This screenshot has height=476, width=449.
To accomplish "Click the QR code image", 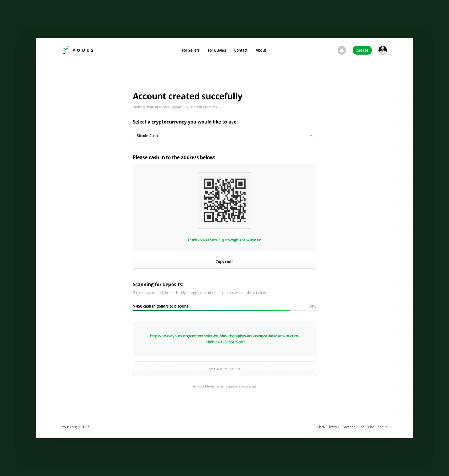I will point(224,200).
